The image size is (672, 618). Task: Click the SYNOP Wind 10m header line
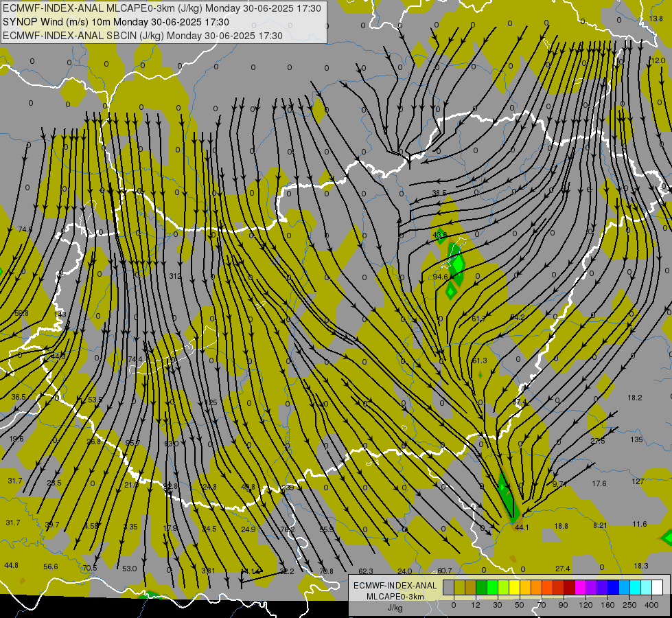point(116,22)
